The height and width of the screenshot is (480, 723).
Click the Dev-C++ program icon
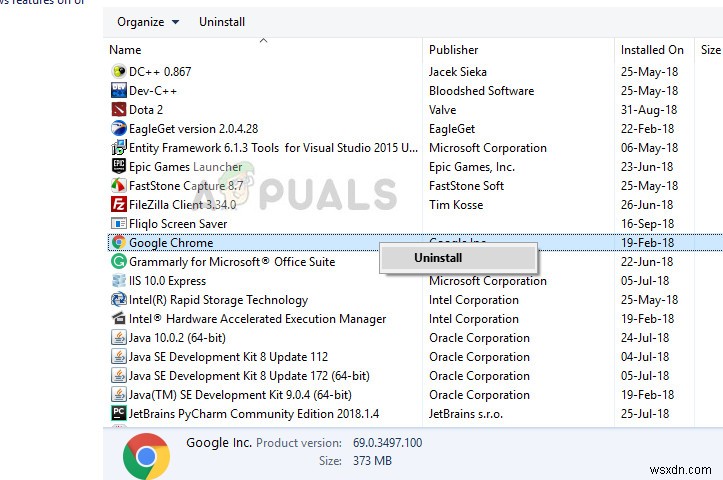(x=119, y=90)
